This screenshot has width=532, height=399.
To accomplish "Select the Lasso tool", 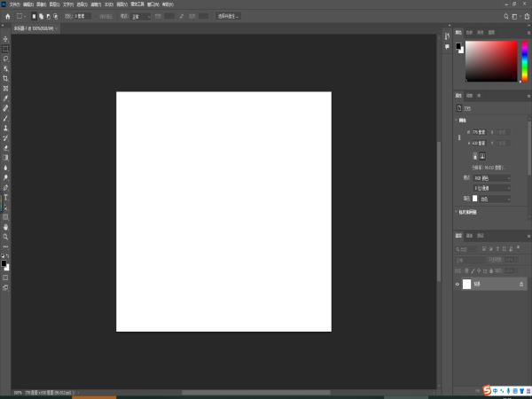I will [x=5, y=59].
